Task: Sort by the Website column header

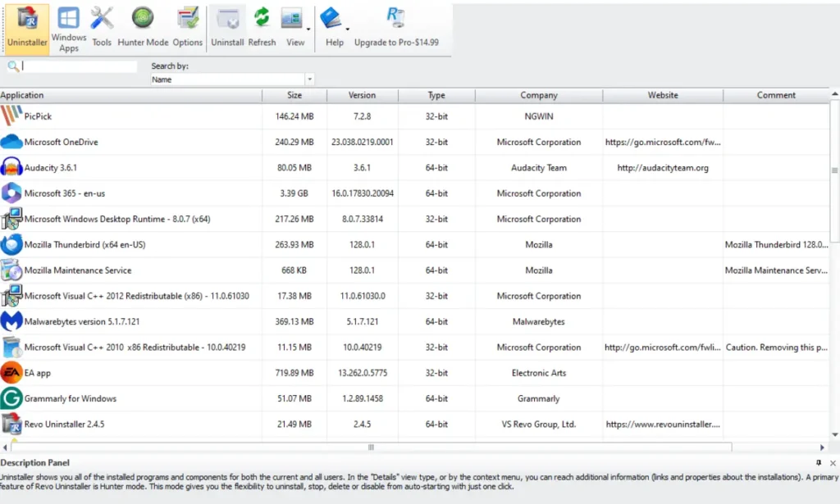Action: (x=663, y=95)
